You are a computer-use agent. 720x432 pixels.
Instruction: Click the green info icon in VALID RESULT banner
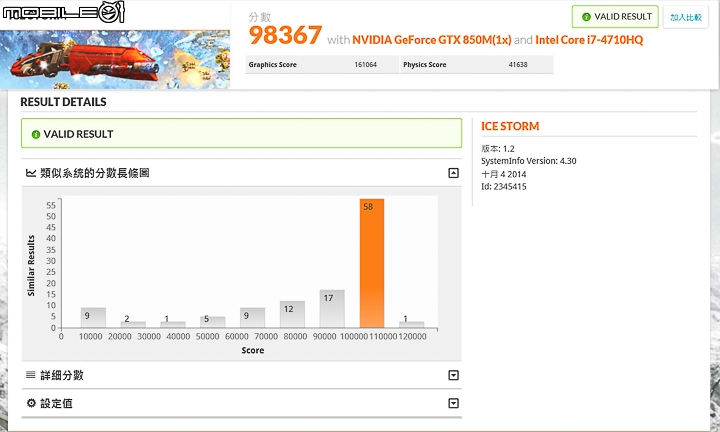click(36, 135)
